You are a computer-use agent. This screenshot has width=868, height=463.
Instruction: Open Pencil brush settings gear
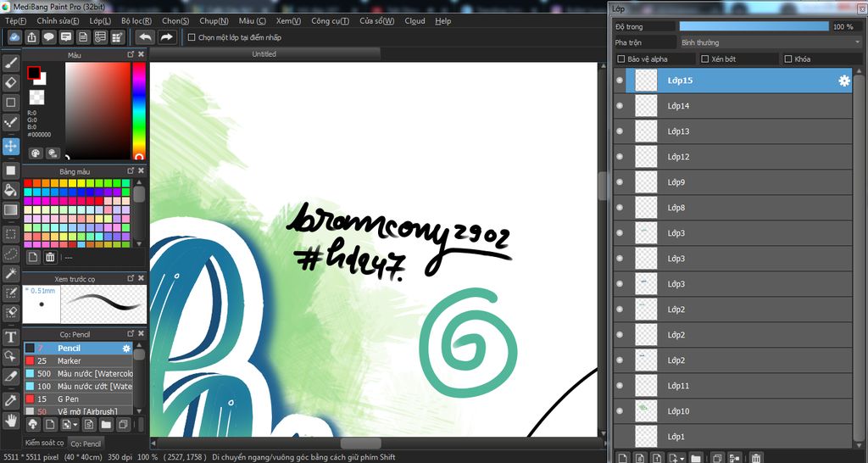point(126,349)
